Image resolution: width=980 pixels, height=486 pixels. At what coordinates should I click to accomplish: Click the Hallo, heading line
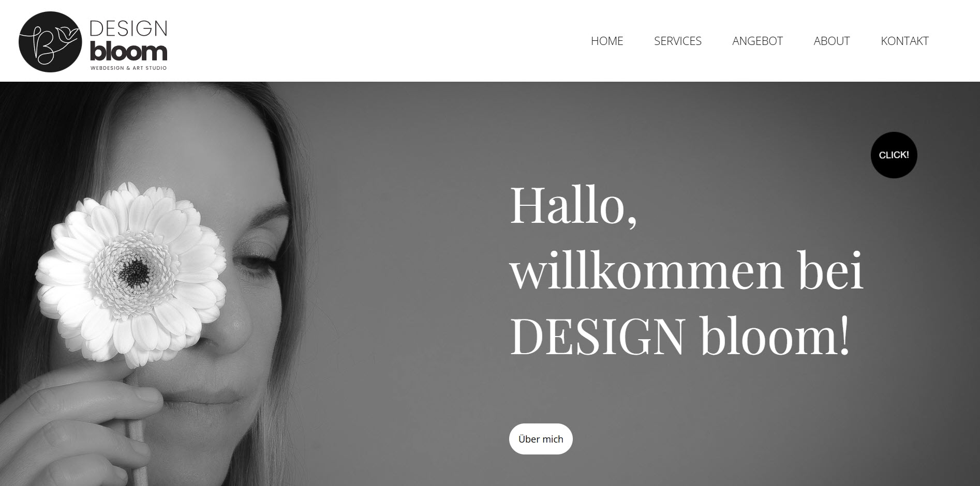click(x=573, y=205)
